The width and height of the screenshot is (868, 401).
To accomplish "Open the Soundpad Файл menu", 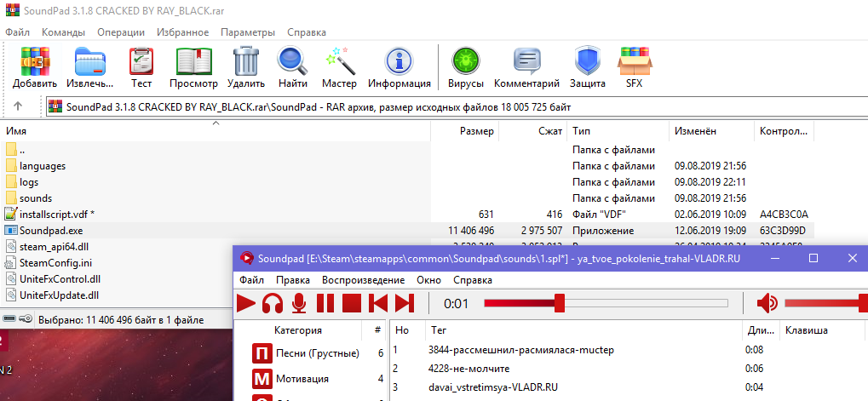I will coord(252,280).
